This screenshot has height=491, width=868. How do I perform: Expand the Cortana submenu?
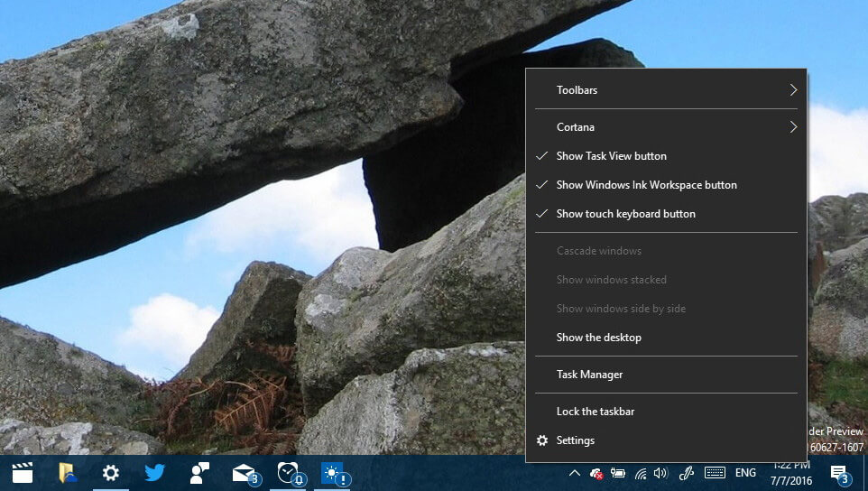coord(666,126)
